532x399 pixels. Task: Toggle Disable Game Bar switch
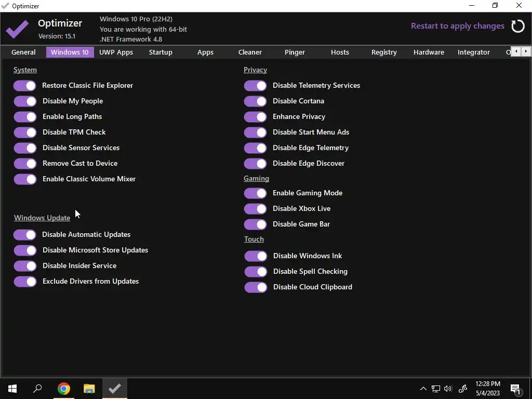255,224
